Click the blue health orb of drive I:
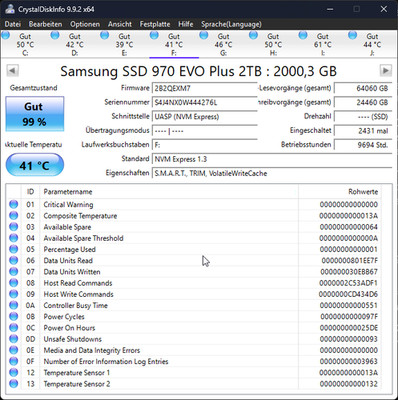 (x=303, y=35)
